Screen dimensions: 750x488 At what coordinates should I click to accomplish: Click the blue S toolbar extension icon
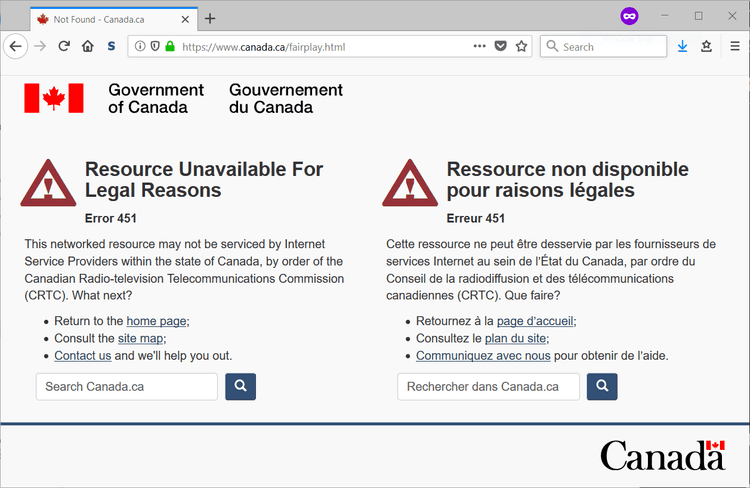coord(111,46)
